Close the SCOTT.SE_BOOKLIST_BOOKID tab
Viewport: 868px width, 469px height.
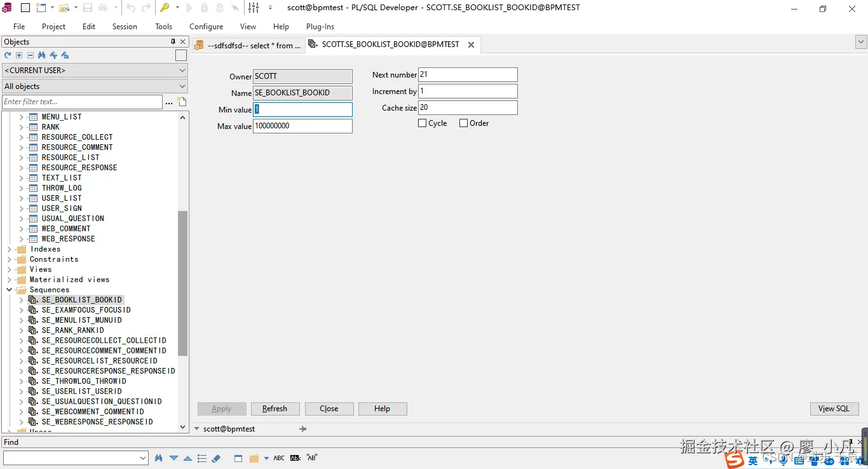pos(471,45)
